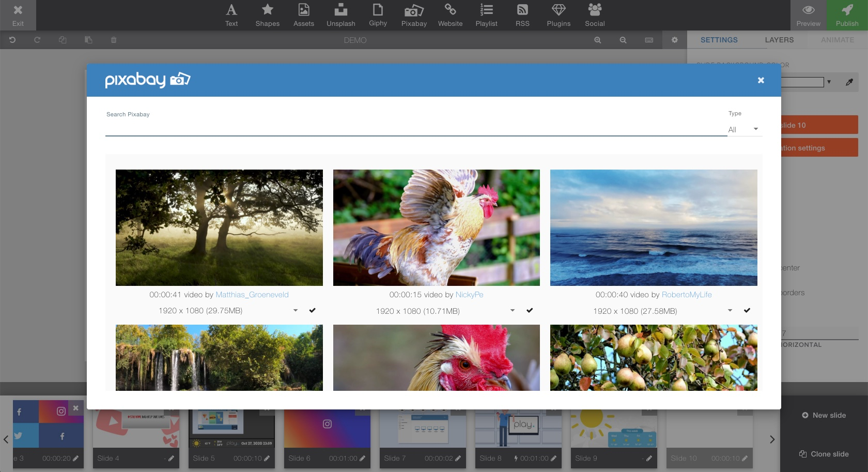
Task: Open the Unsplash image search
Action: (341, 16)
